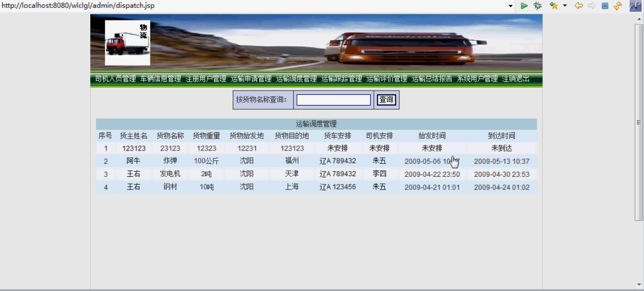
Task: Click the chain link icon at top right
Action: tap(635, 6)
